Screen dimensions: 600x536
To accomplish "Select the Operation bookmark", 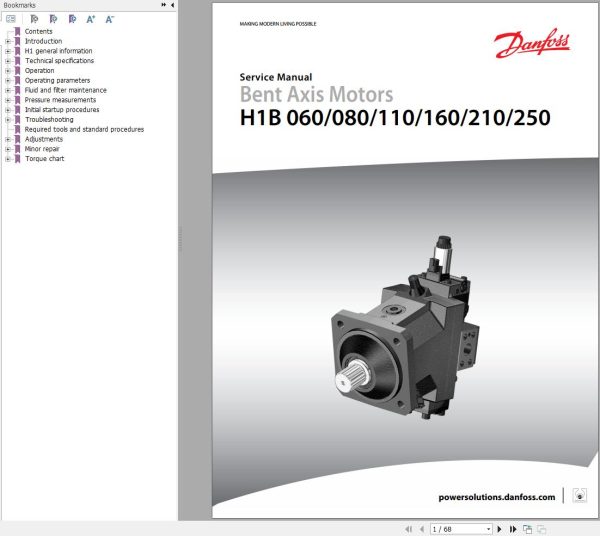I will (x=39, y=70).
